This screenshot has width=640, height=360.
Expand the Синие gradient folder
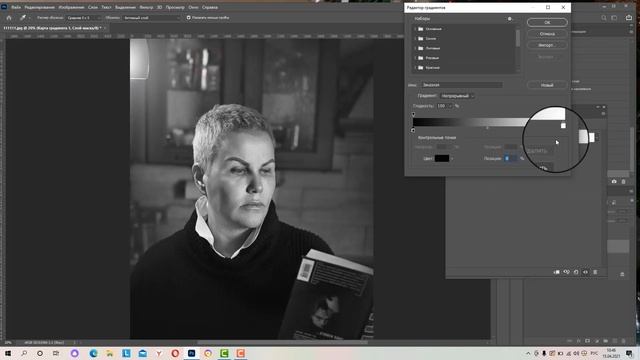click(416, 39)
